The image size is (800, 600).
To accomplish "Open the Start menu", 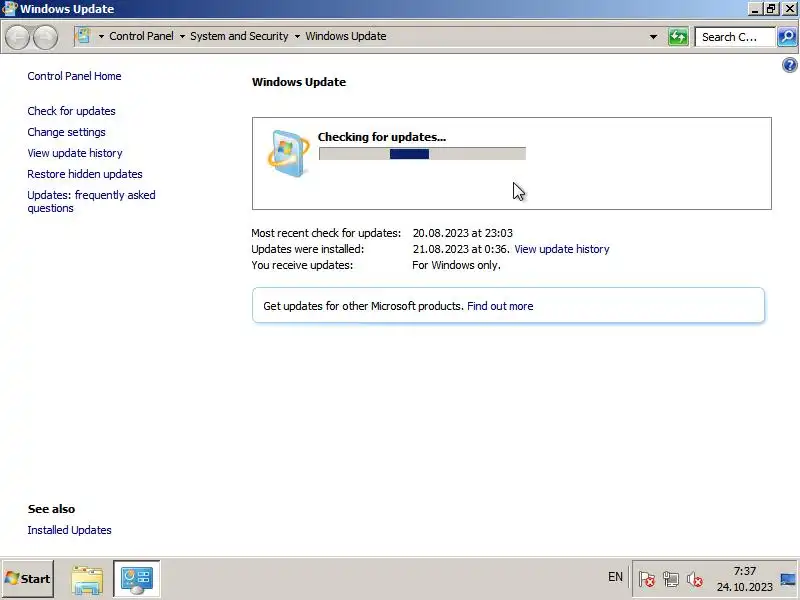I will coord(28,579).
